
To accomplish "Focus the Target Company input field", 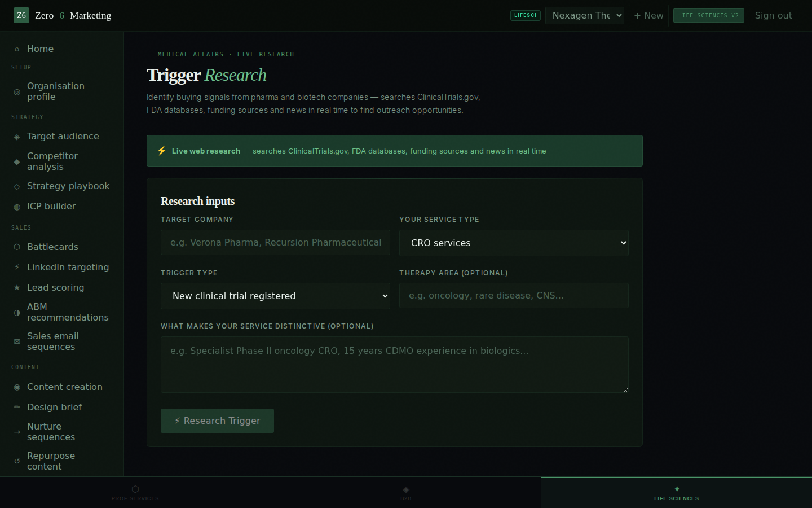I will click(x=275, y=242).
